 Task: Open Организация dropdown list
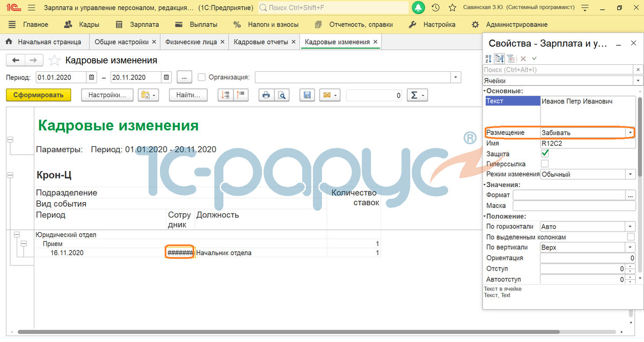(456, 78)
